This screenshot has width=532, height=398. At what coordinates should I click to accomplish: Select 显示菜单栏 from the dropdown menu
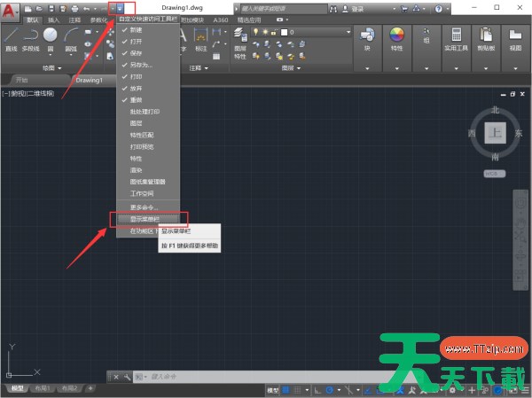pos(146,218)
